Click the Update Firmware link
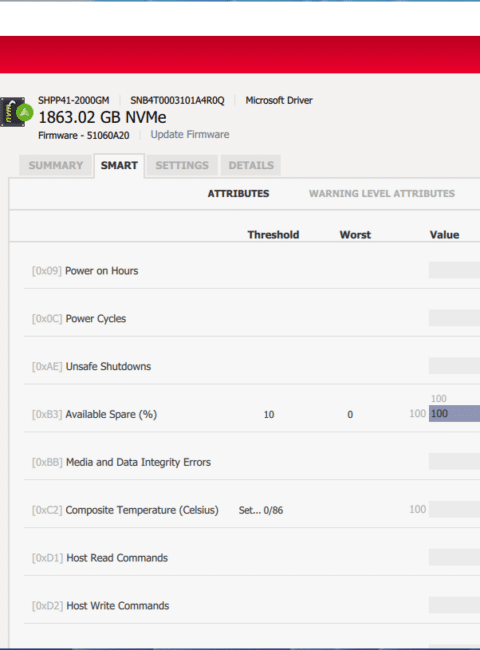The height and width of the screenshot is (650, 480). coord(190,135)
